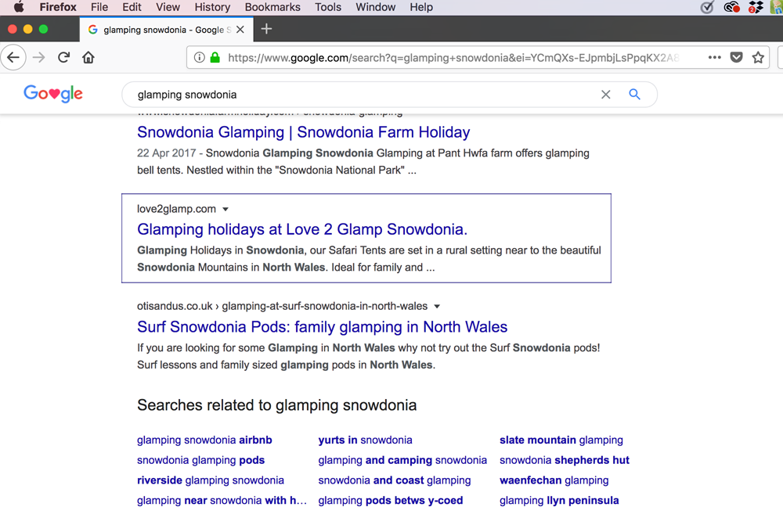Click the otisandus.co.uk breadcrumb text
This screenshot has width=783, height=532.
tap(283, 306)
